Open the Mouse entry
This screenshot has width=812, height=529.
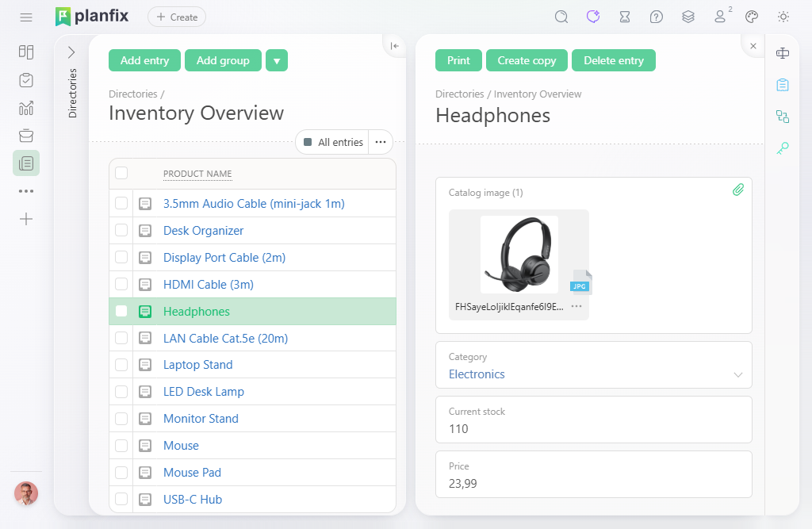click(x=181, y=446)
